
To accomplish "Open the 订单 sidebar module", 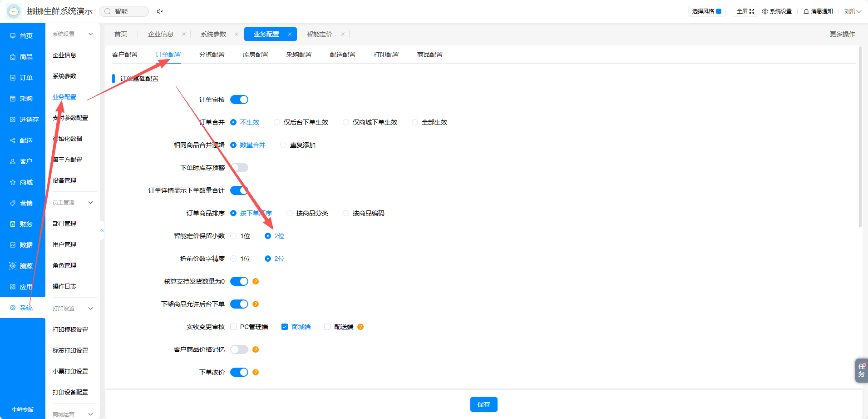I will click(x=22, y=78).
